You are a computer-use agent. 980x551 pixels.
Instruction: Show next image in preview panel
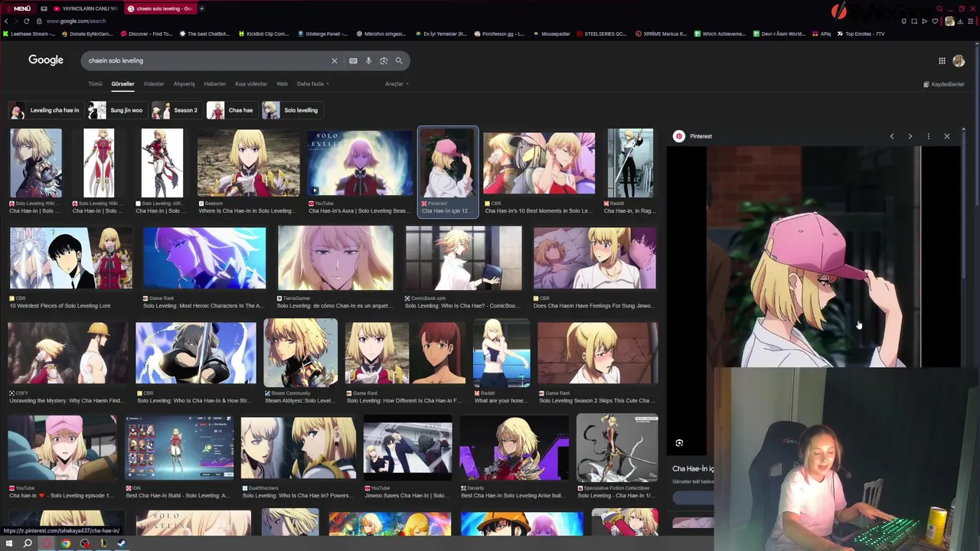[910, 136]
